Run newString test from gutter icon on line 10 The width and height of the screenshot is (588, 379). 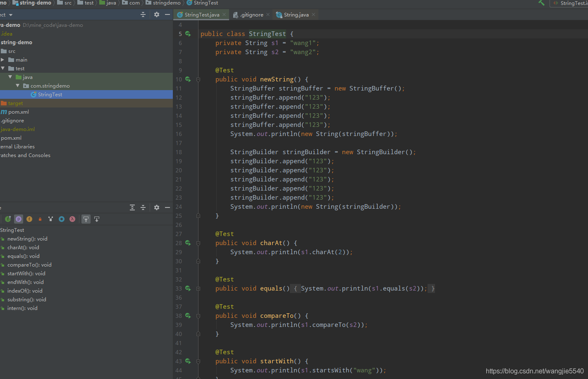[188, 79]
